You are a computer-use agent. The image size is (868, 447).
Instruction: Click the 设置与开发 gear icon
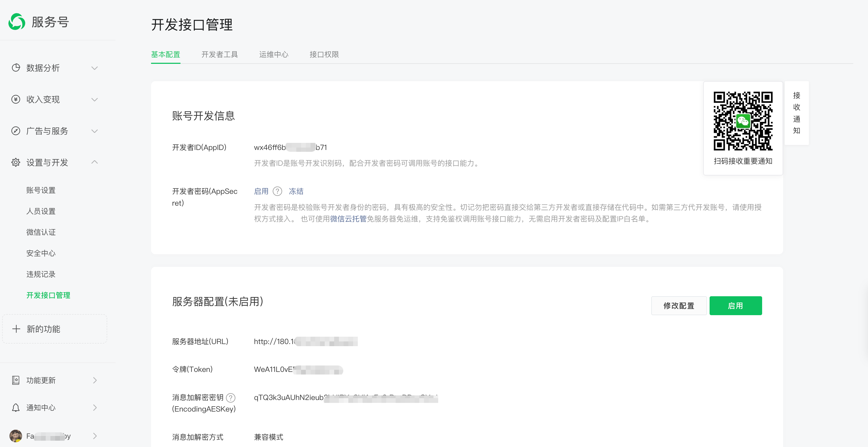point(16,162)
